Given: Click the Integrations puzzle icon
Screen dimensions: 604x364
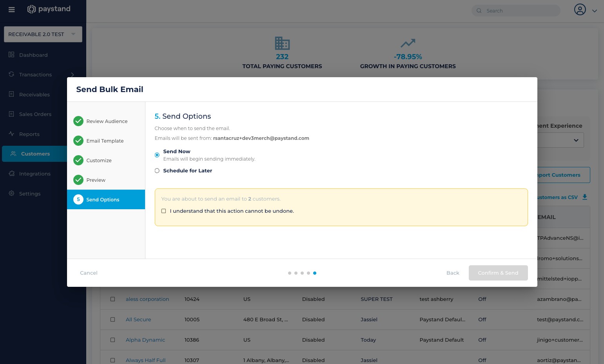Looking at the screenshot, I should [x=11, y=174].
